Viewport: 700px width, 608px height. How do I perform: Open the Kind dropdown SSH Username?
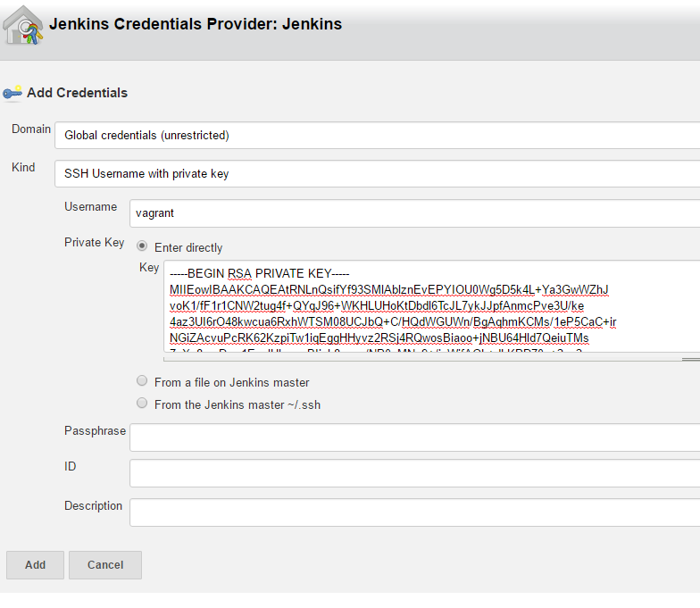[x=377, y=173]
